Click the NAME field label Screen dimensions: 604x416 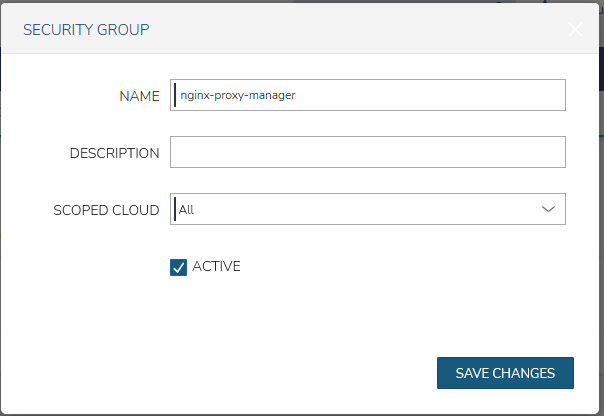139,96
